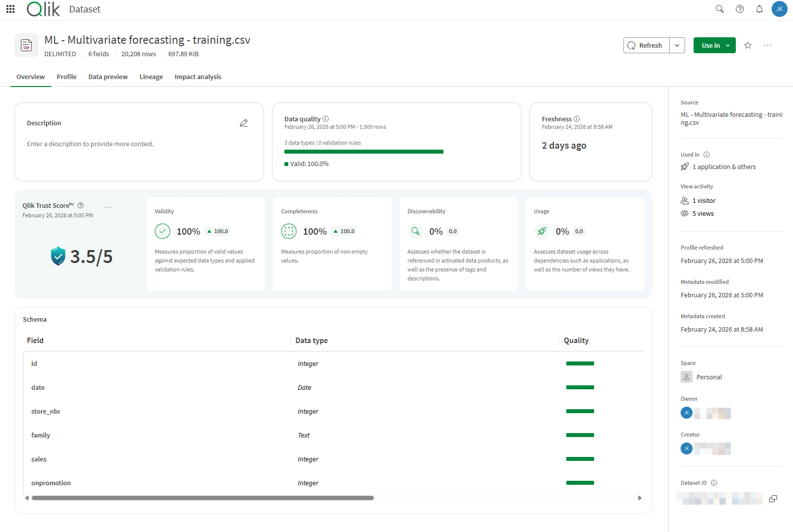Click the rocket icon beside 1 application

(685, 167)
